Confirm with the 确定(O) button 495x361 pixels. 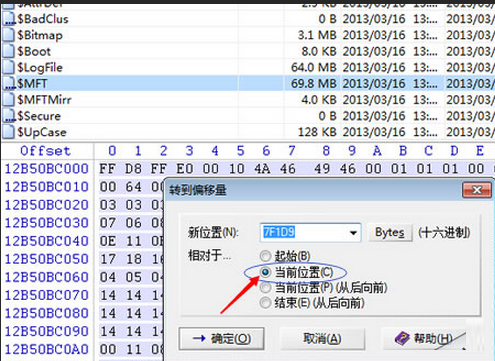click(x=222, y=339)
